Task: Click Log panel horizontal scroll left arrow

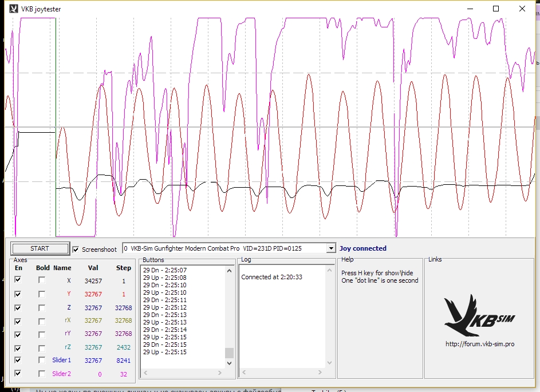Action: tap(243, 373)
